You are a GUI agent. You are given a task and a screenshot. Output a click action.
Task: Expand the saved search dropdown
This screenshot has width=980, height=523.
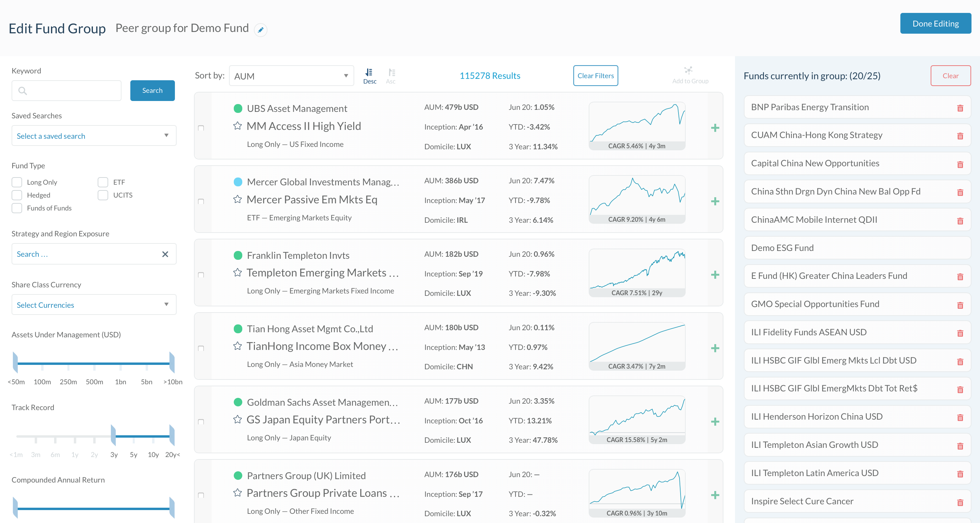94,136
